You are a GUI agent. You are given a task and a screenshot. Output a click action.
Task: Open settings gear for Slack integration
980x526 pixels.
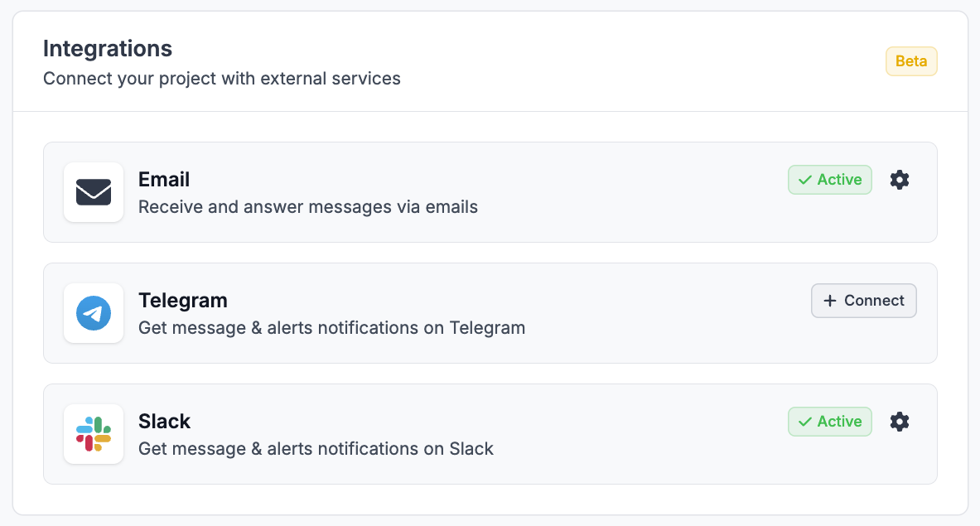pos(900,422)
